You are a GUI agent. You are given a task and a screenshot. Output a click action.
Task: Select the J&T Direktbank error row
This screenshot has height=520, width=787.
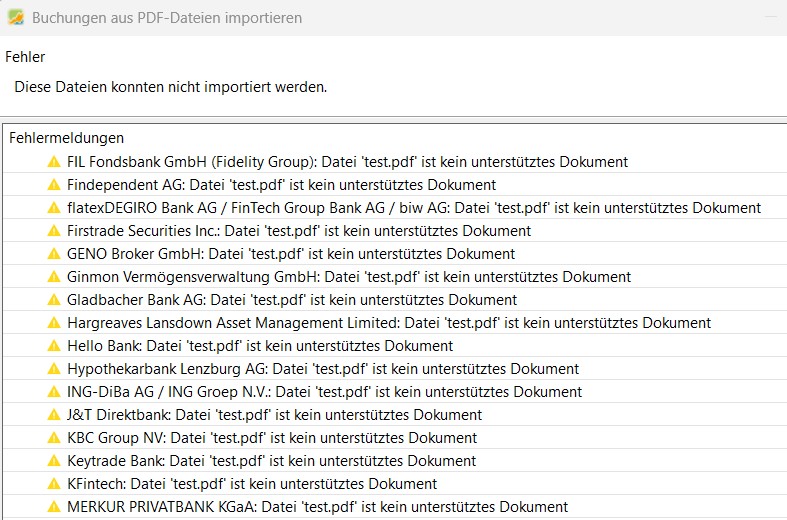274,415
